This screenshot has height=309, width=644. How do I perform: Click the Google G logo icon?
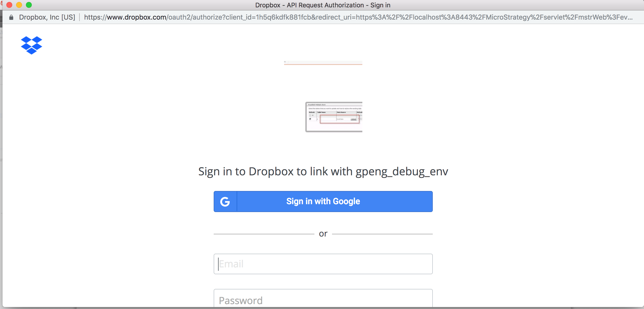click(x=225, y=202)
